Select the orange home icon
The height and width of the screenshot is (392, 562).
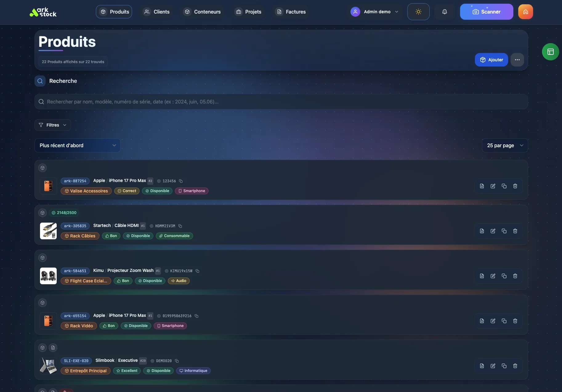pos(525,12)
